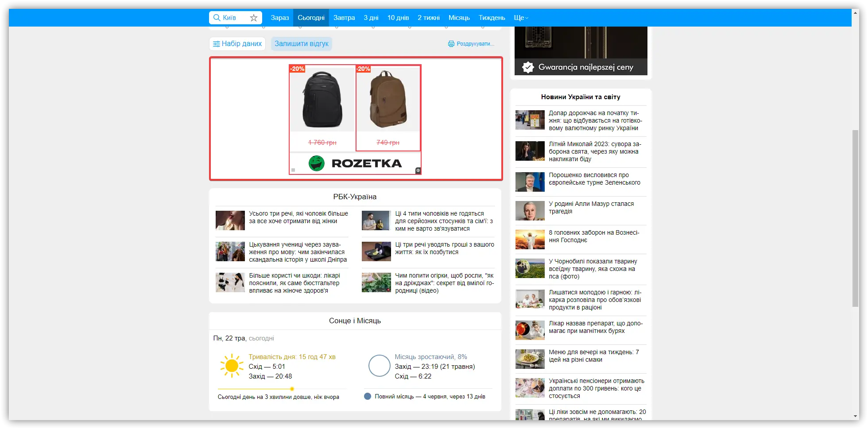Open the 10 днів forecast tab

click(x=398, y=18)
